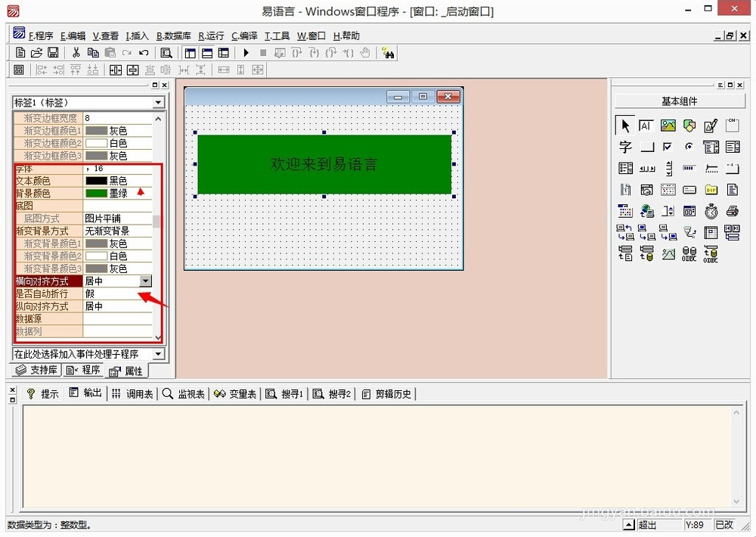Switch to the 程序 tab in left panel

point(83,370)
